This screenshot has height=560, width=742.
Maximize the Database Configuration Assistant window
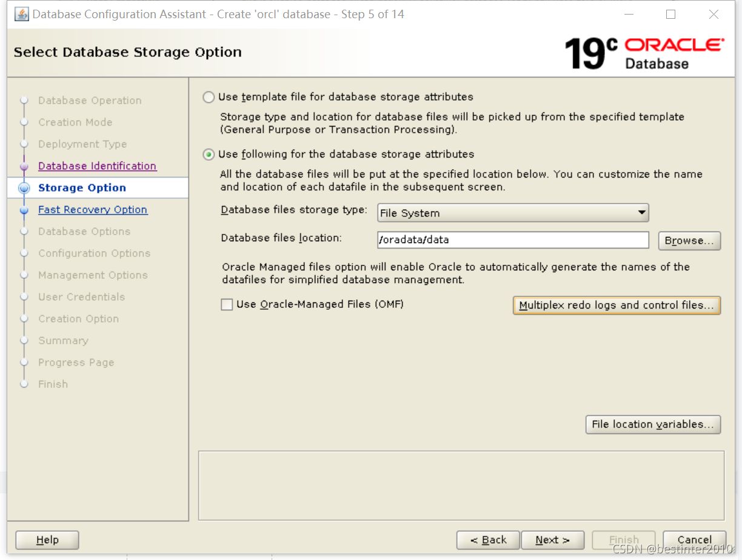pyautogui.click(x=670, y=14)
